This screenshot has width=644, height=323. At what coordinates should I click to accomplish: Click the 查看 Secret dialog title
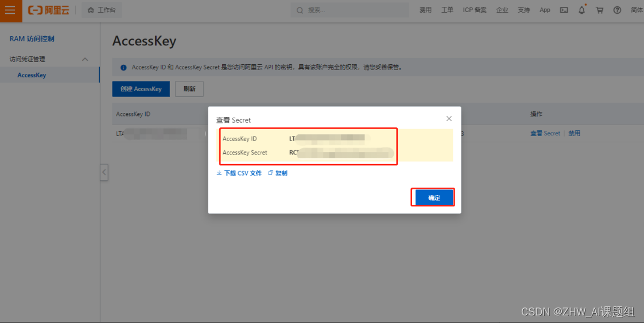(233, 120)
